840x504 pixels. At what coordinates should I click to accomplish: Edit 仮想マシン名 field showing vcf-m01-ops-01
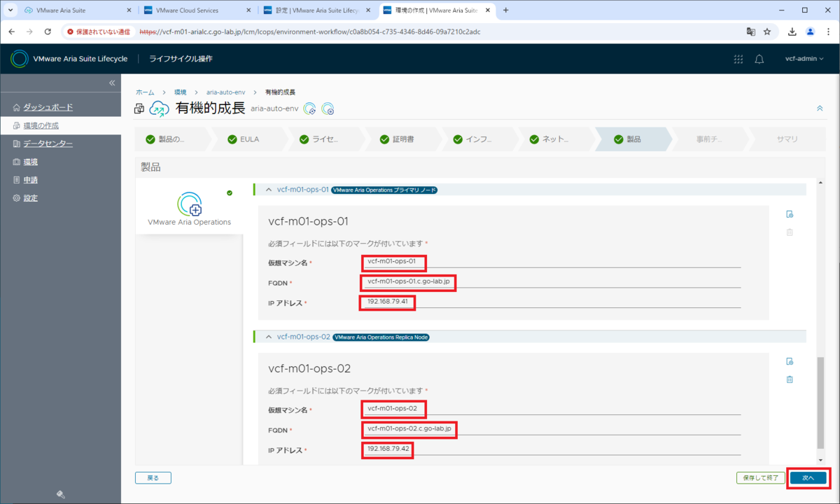(552, 262)
